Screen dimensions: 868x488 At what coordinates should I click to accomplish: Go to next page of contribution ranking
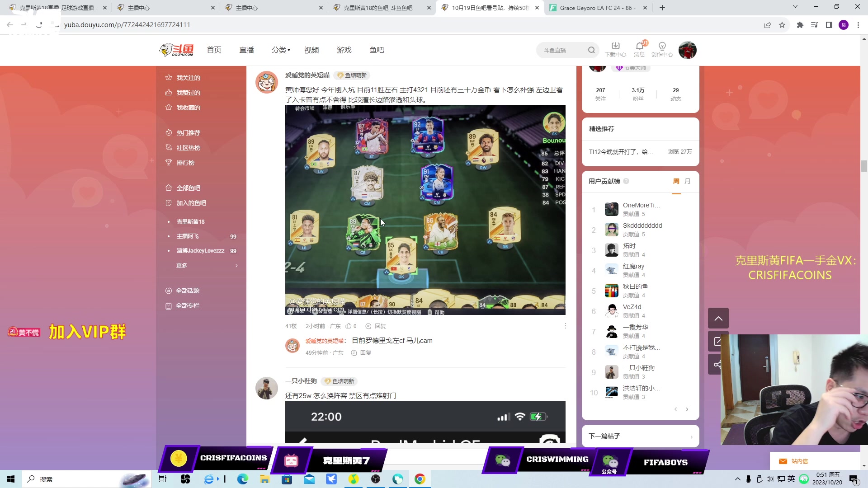pyautogui.click(x=687, y=409)
